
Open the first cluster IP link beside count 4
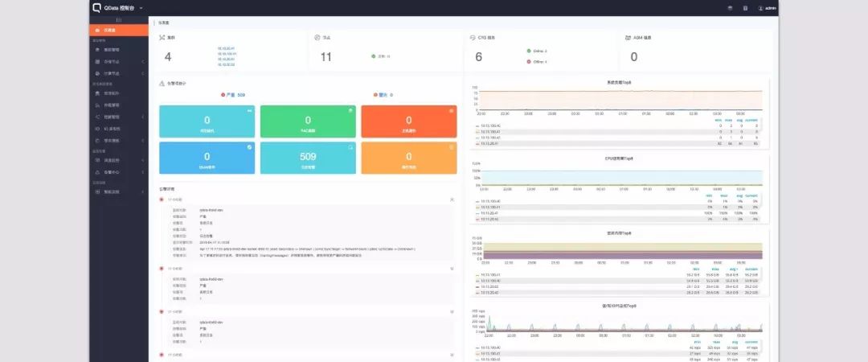227,49
